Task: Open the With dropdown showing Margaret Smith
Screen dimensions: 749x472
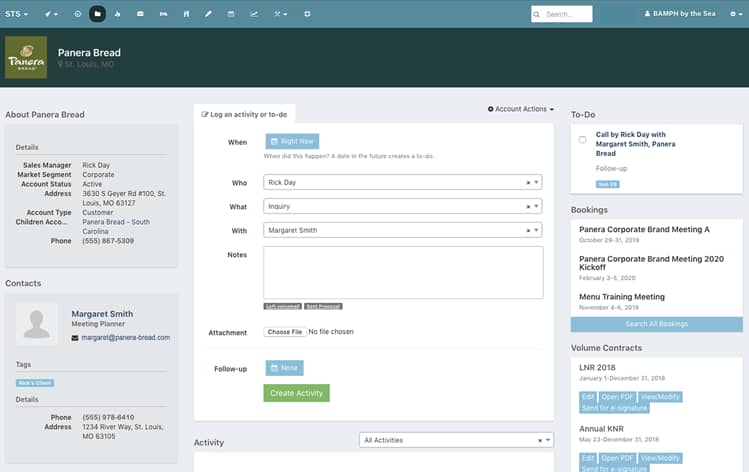Action: click(403, 230)
